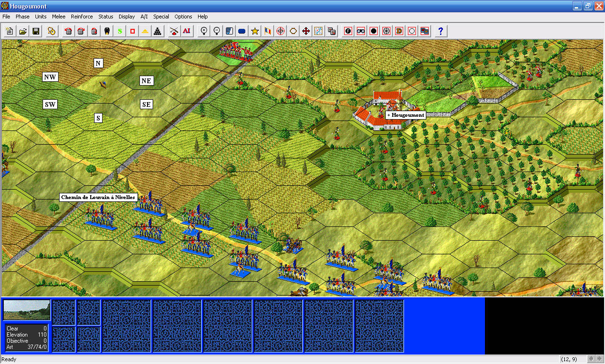This screenshot has width=605, height=364.
Task: Activate the red AI toolbar button
Action: pyautogui.click(x=187, y=31)
